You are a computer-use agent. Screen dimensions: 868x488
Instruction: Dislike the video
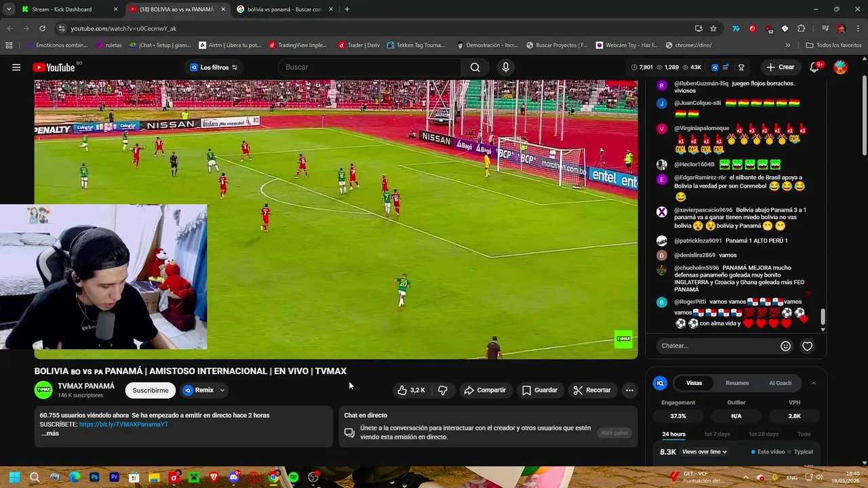click(x=443, y=390)
